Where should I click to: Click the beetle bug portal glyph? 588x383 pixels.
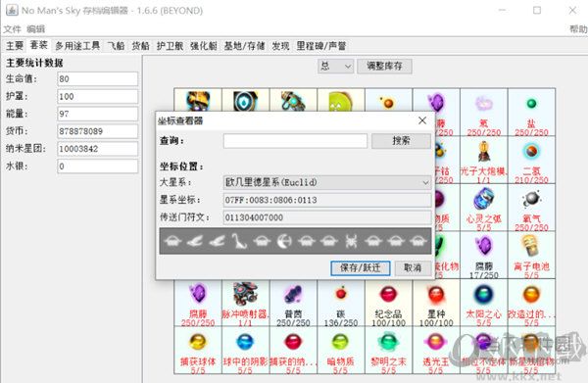[x=351, y=241]
